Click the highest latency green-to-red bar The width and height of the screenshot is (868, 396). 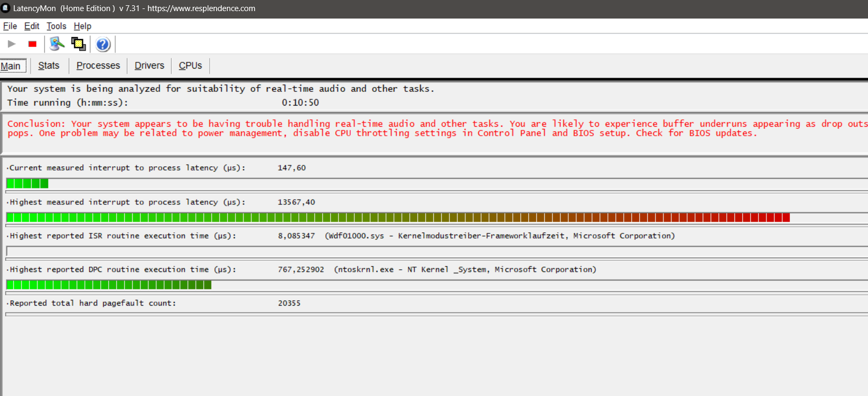coord(398,217)
